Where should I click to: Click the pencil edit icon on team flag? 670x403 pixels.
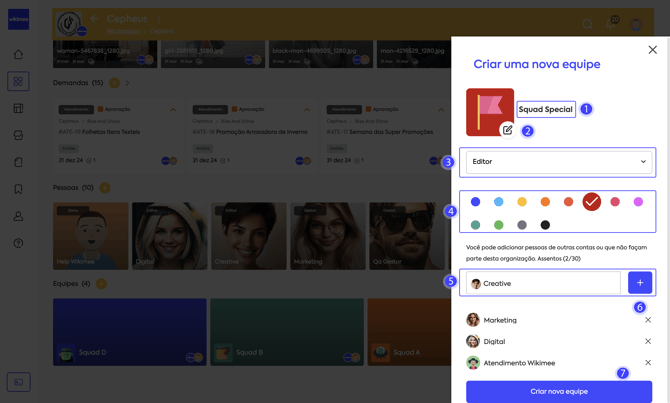click(508, 130)
